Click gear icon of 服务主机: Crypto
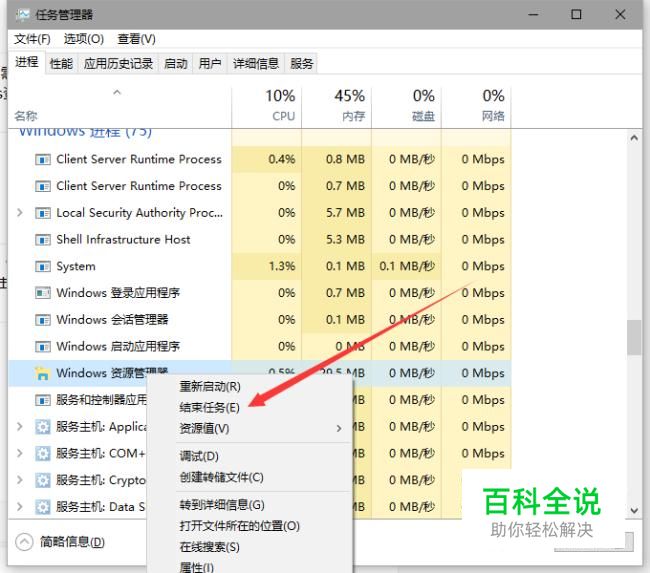 tap(43, 480)
